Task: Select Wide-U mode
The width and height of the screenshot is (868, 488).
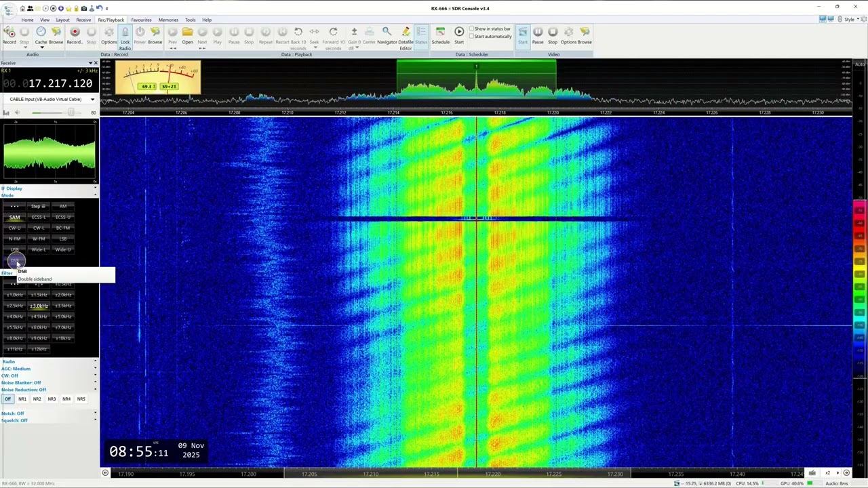Action: click(63, 249)
